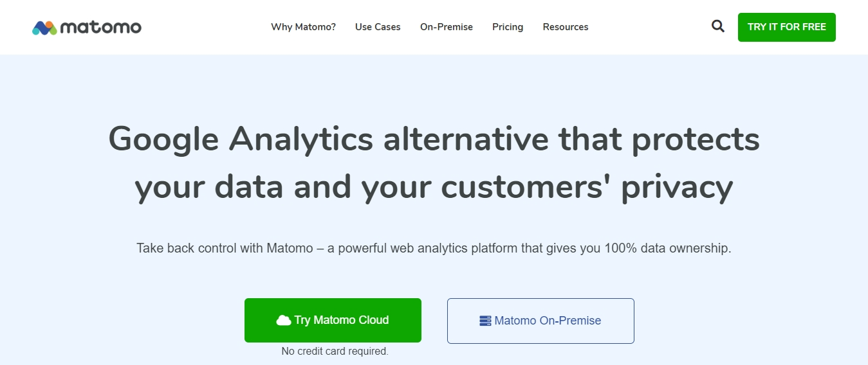Open the Use Cases menu
The height and width of the screenshot is (365, 868).
click(378, 27)
